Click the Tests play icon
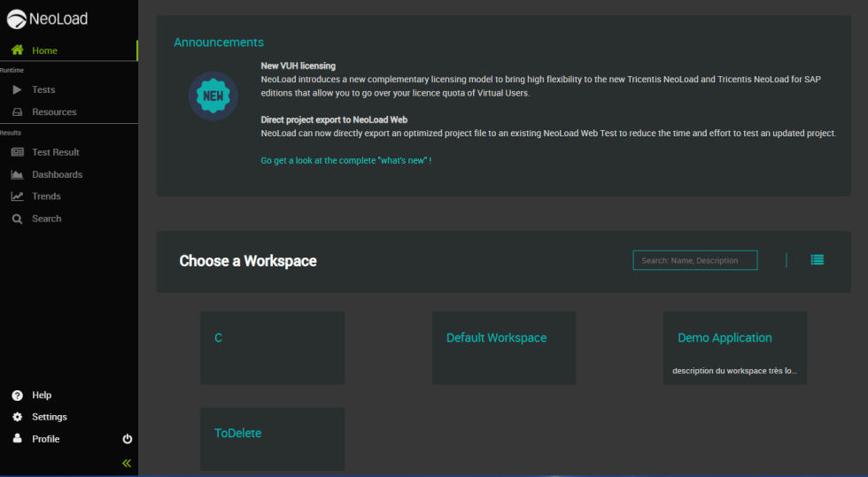Viewport: 868px width, 477px height. (x=17, y=89)
